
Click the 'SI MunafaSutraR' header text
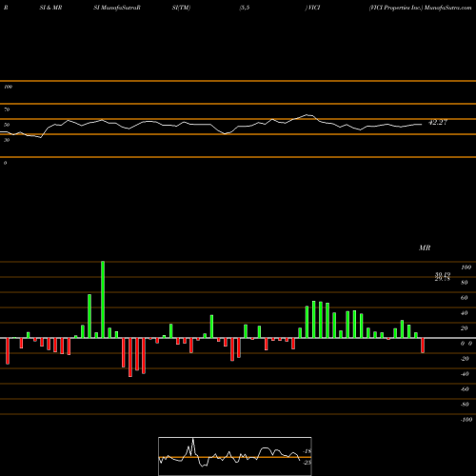[117, 8]
